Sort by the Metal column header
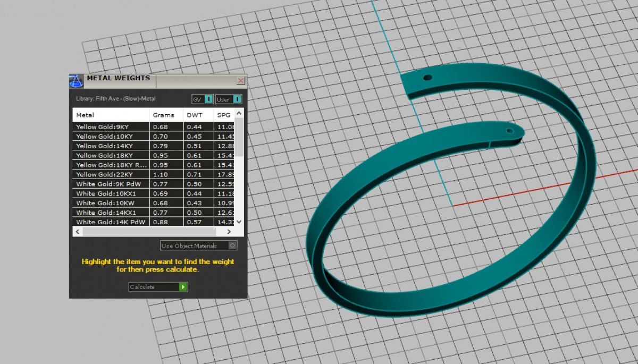The image size is (638, 364). pos(111,115)
